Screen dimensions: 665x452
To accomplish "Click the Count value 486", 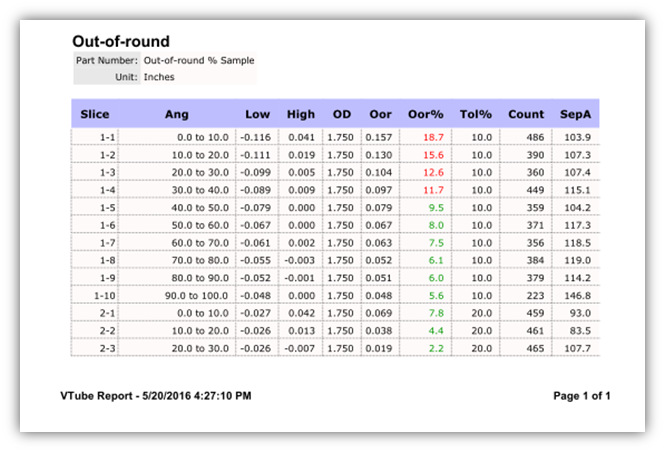I will point(535,137).
